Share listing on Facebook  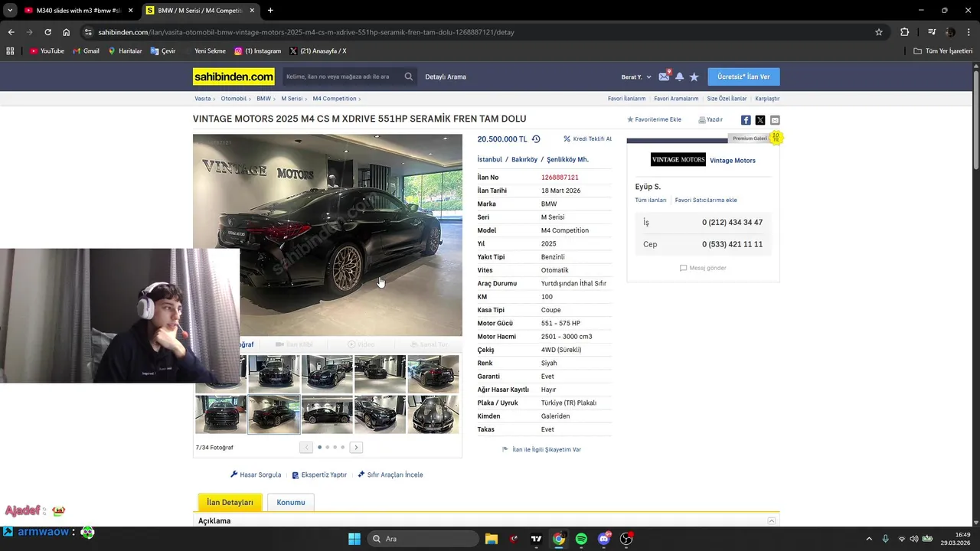click(746, 120)
